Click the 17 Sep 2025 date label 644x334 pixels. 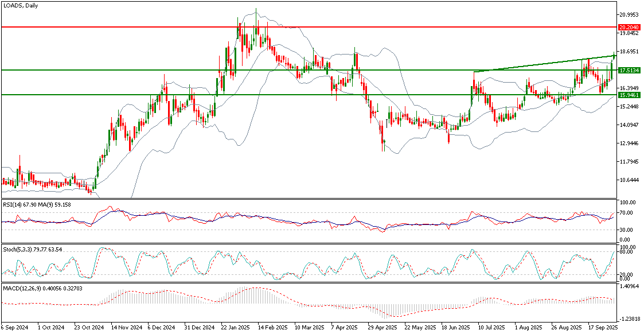pos(602,328)
